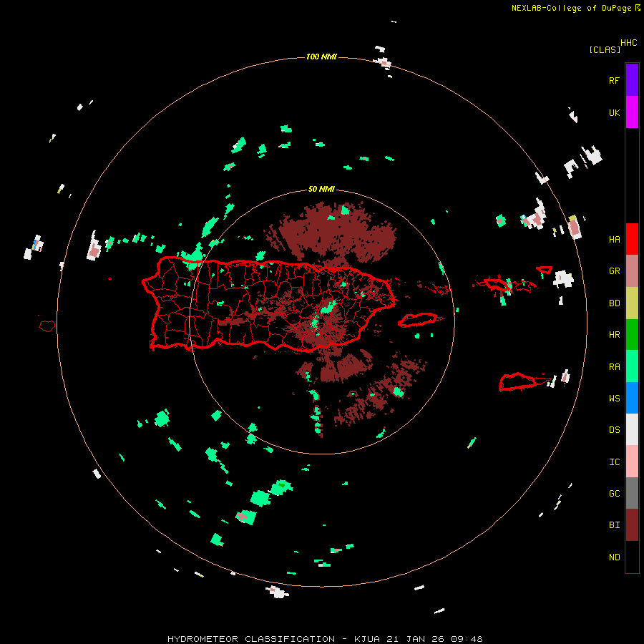Image resolution: width=644 pixels, height=644 pixels.
Task: Click the HA red legend swatch
Action: pos(632,239)
